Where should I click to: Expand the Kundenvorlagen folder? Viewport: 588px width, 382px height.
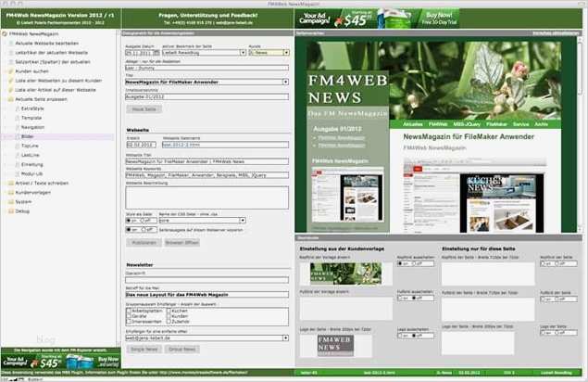pos(11,193)
